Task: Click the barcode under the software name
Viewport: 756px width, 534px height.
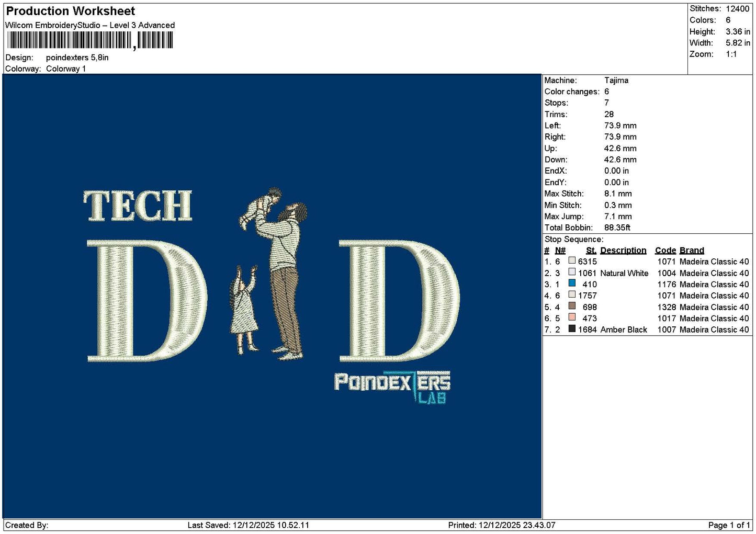Action: click(x=90, y=40)
